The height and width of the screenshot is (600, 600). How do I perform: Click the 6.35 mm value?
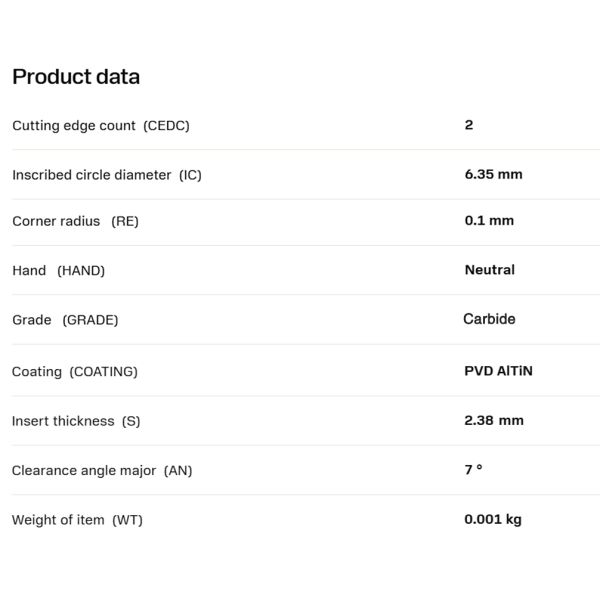(x=494, y=174)
